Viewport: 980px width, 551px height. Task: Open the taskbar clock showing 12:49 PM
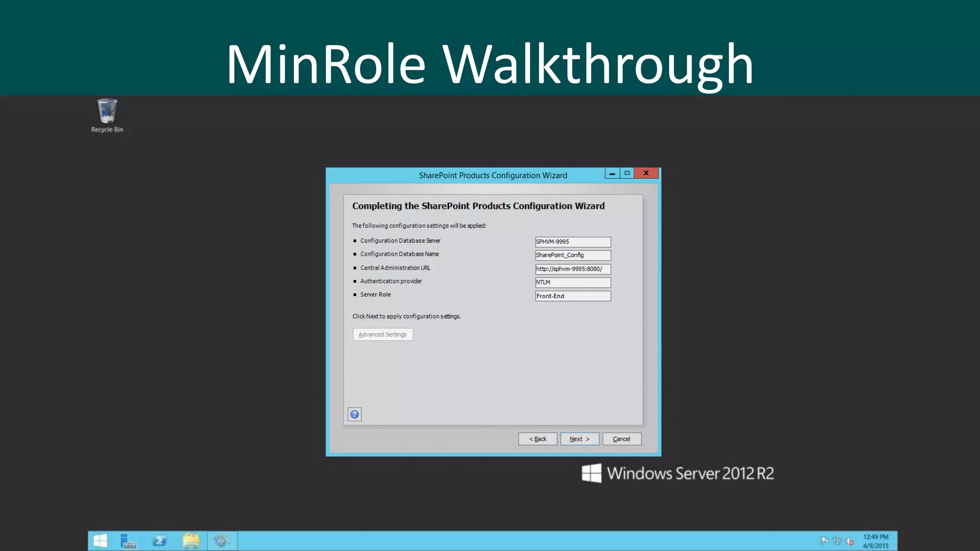(876, 541)
